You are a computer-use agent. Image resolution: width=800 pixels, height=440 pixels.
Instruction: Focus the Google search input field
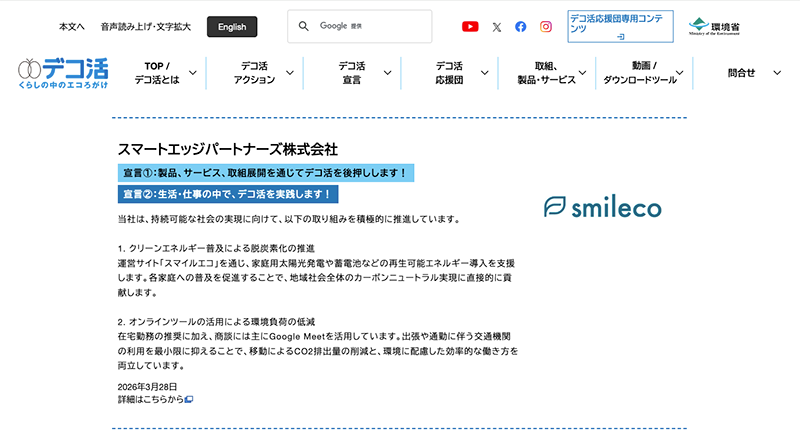[360, 27]
